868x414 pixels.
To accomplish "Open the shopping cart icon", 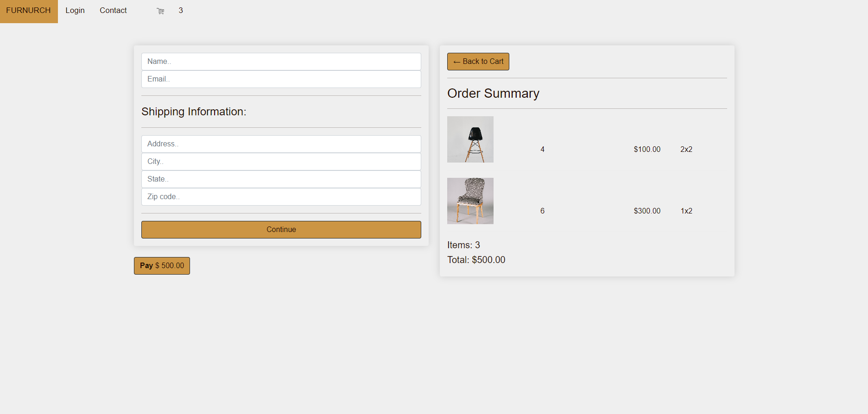I will point(160,11).
